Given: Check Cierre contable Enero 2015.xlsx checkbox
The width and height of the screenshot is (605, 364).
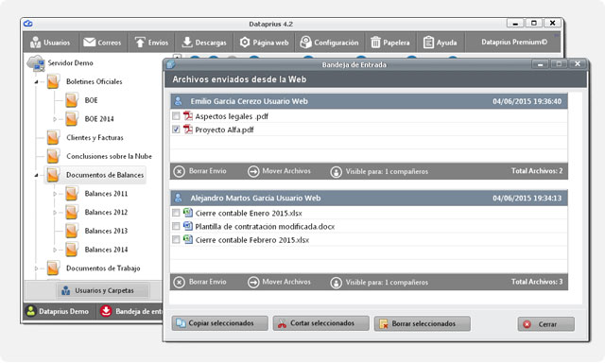Looking at the screenshot, I should click(x=176, y=213).
